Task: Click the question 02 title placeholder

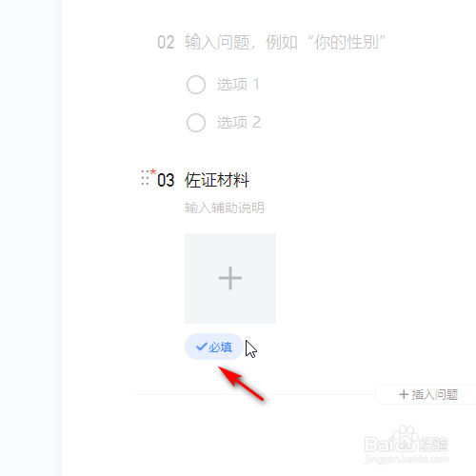Action: [x=285, y=42]
